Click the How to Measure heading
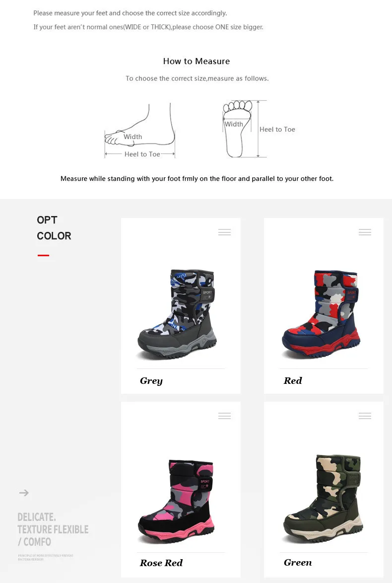The image size is (392, 583). pos(196,62)
